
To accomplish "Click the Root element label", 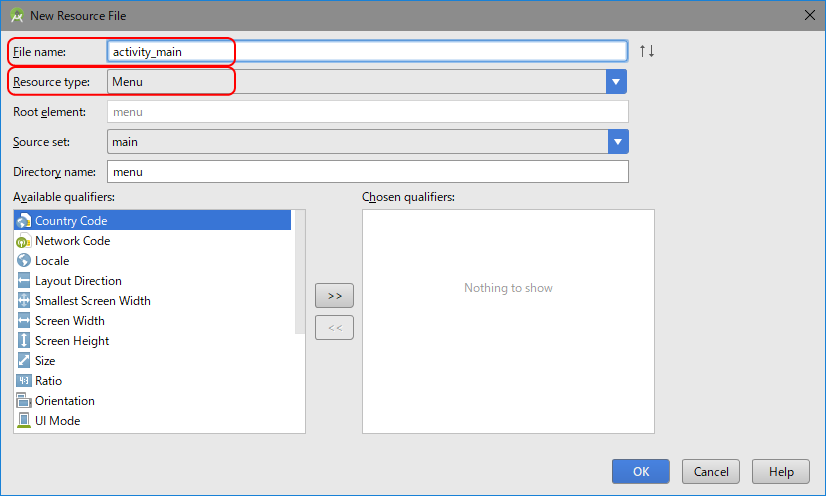I will [50, 112].
